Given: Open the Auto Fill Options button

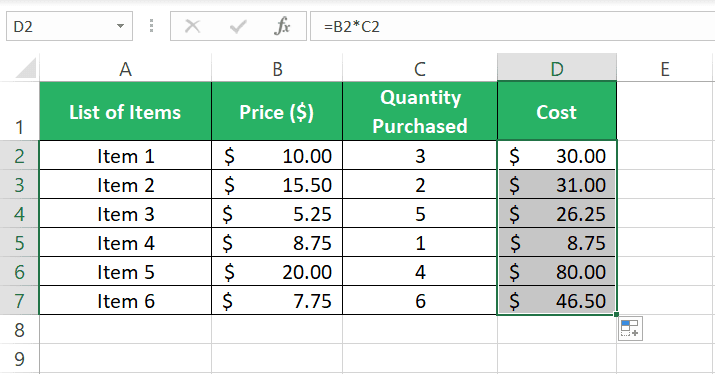Looking at the screenshot, I should [630, 328].
